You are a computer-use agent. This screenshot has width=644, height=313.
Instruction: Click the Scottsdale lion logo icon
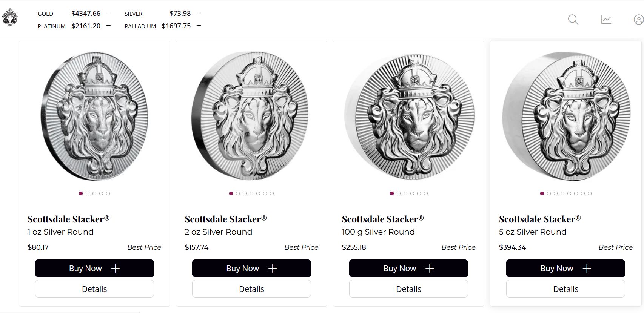pos(10,18)
